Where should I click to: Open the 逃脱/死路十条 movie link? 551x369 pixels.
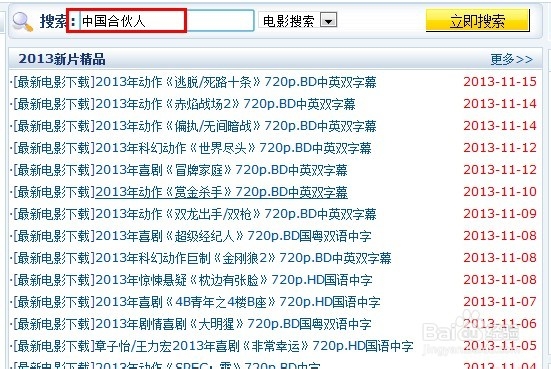pos(236,82)
